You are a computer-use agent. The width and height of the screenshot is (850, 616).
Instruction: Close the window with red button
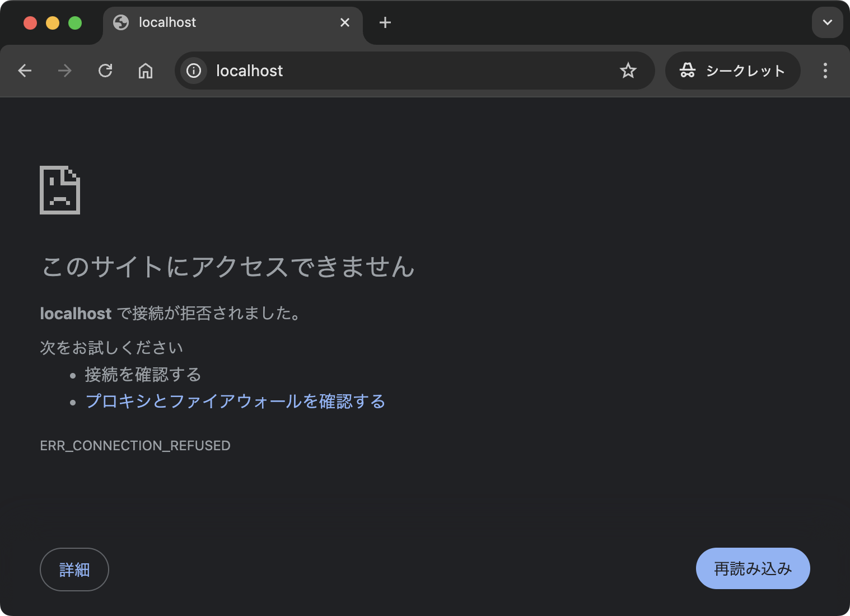point(30,23)
